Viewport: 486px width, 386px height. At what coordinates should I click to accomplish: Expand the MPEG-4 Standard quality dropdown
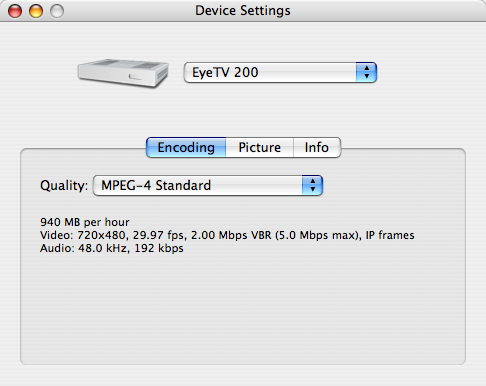tap(208, 185)
